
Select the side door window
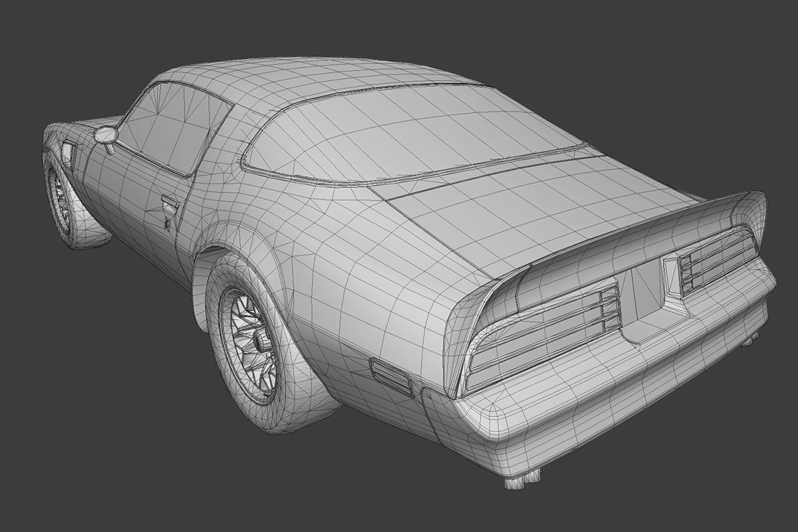point(173,125)
